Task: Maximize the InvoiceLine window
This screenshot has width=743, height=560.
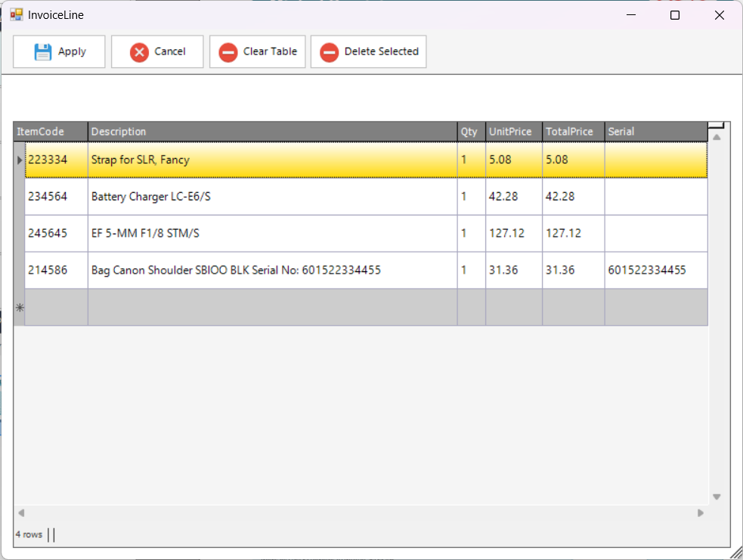Action: (675, 15)
